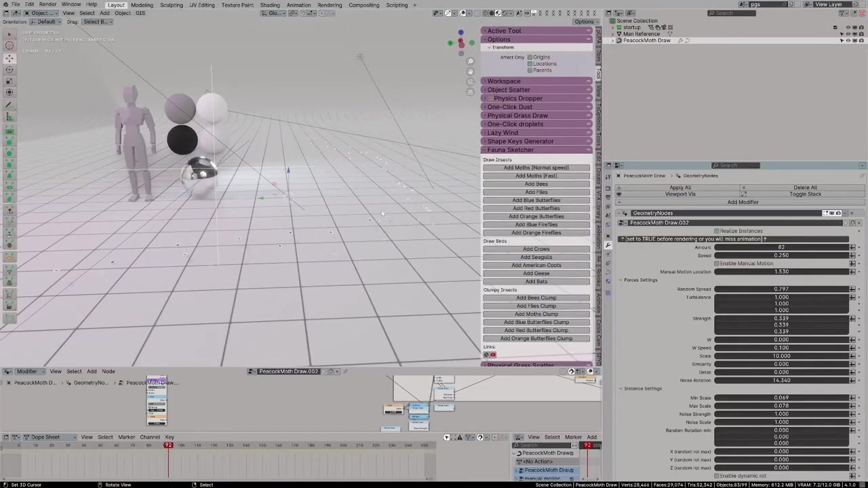
Task: Open the node editor Node menu
Action: coord(108,371)
